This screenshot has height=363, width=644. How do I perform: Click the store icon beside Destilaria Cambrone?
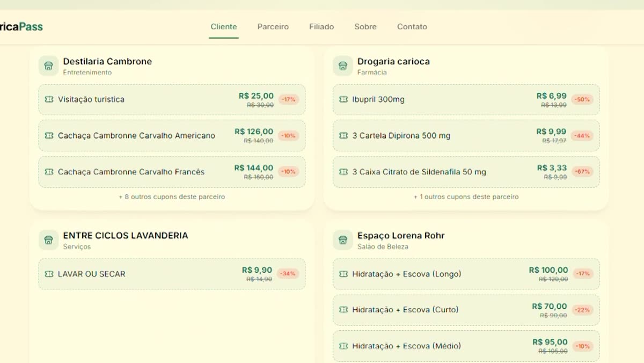48,66
